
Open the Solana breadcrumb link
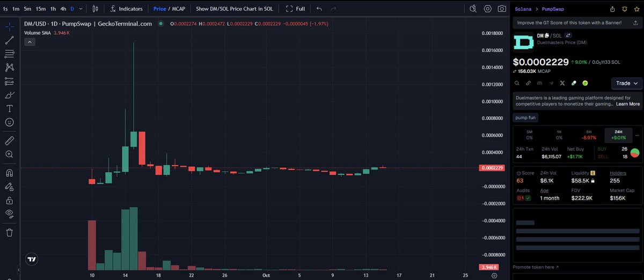523,9
